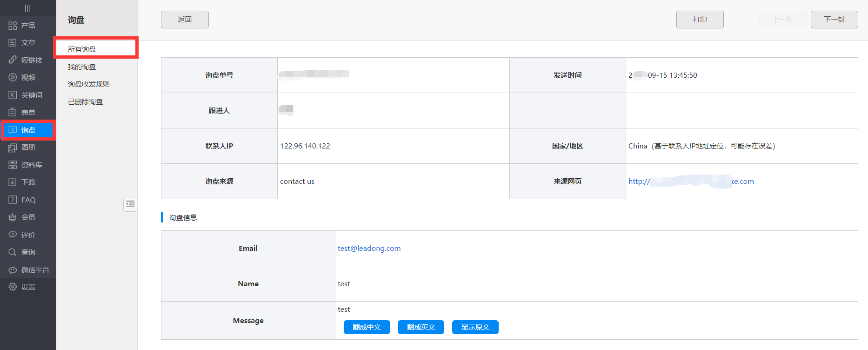Open the Video play icon
This screenshot has height=350, width=868.
pos(13,78)
